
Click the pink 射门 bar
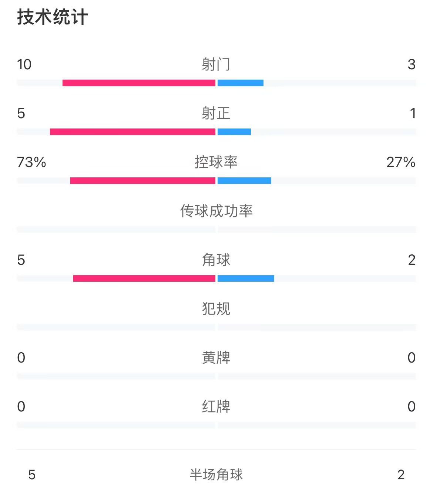pyautogui.click(x=139, y=83)
